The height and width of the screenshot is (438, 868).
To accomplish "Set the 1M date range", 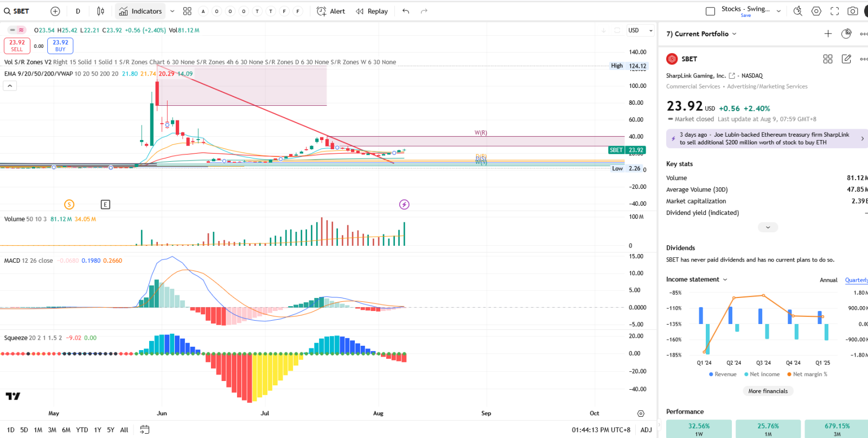I will (38, 430).
